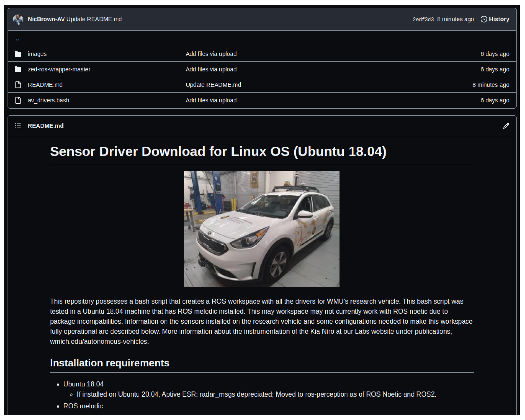Click sub-bullet about Ubuntu 20.04 Aptive ESR
The width and height of the screenshot is (525, 420).
pyautogui.click(x=256, y=394)
